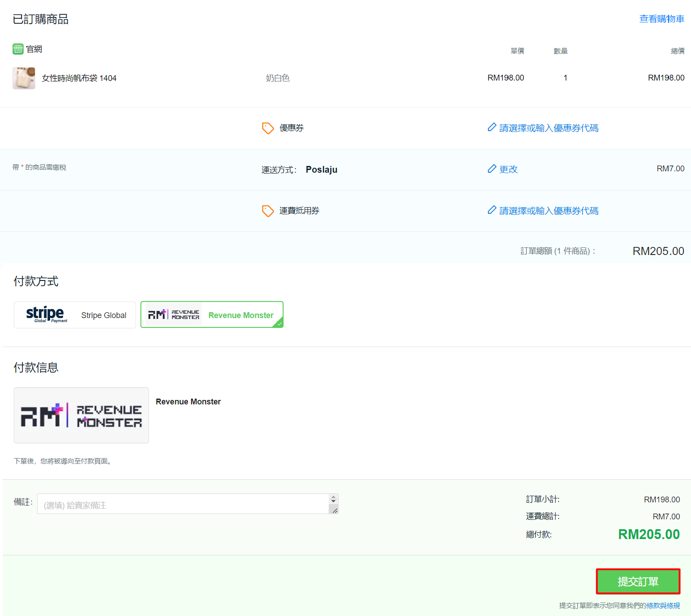Click product name 女性時尚帆布袋 1404
Image resolution: width=691 pixels, height=616 pixels.
tap(79, 78)
